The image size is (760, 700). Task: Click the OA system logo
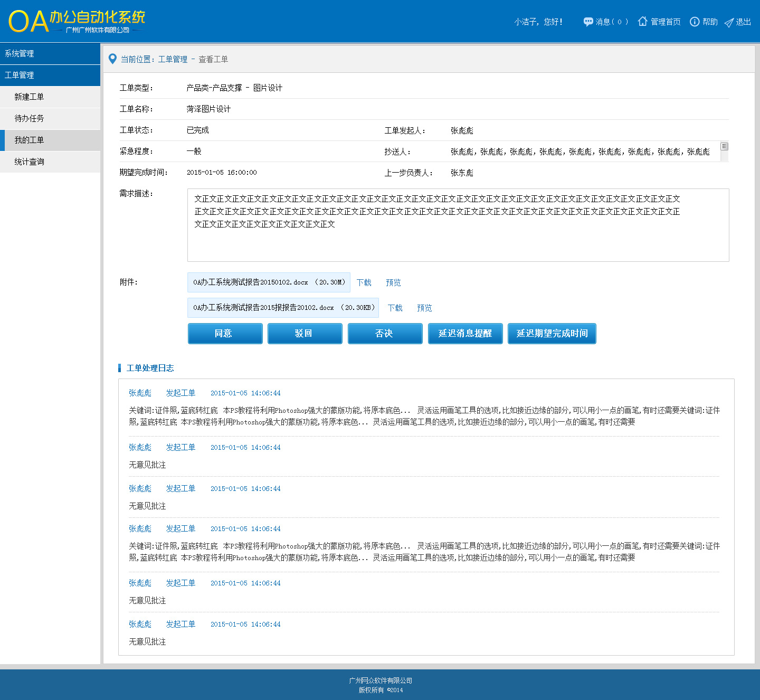tap(77, 22)
